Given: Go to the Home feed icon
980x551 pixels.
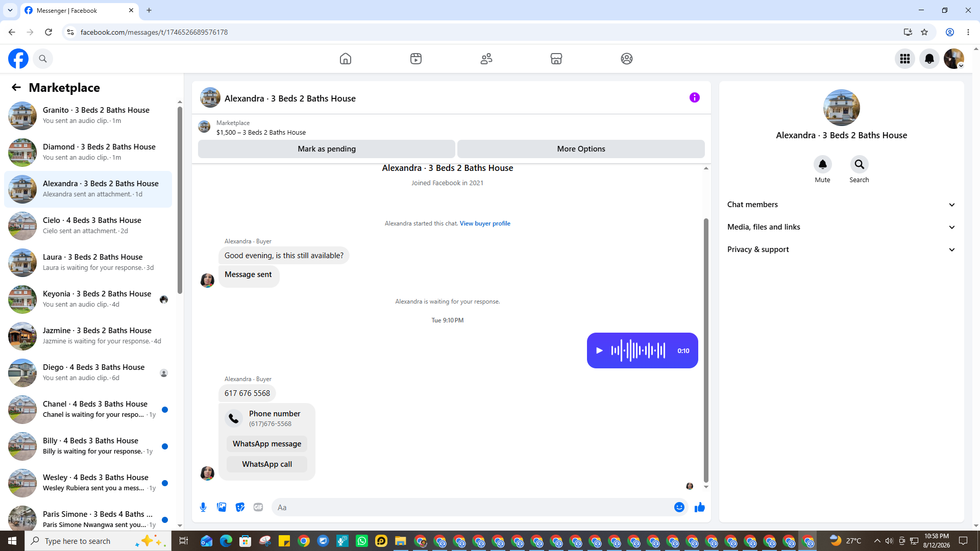Looking at the screenshot, I should click(346, 59).
